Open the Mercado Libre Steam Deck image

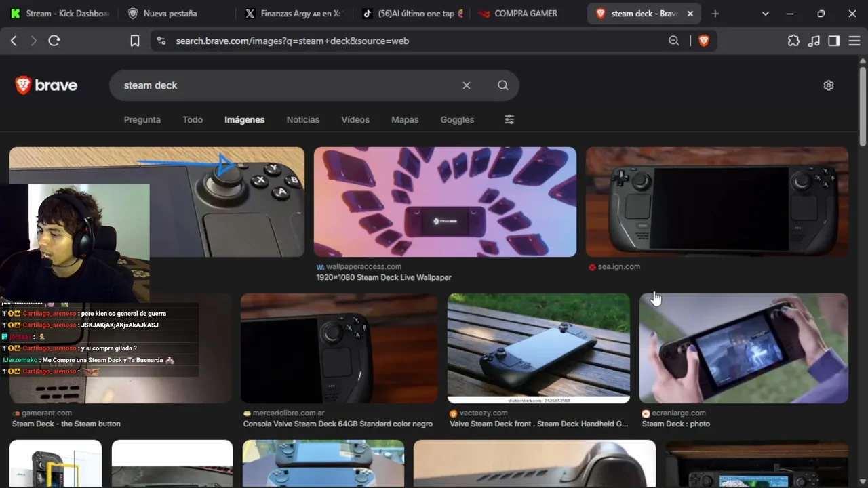pos(339,348)
